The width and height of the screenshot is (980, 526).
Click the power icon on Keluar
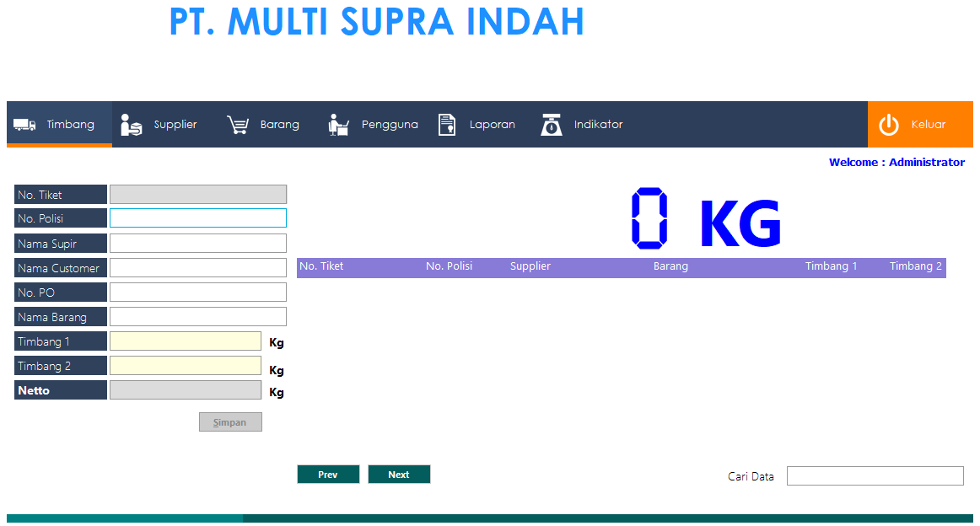tap(889, 124)
